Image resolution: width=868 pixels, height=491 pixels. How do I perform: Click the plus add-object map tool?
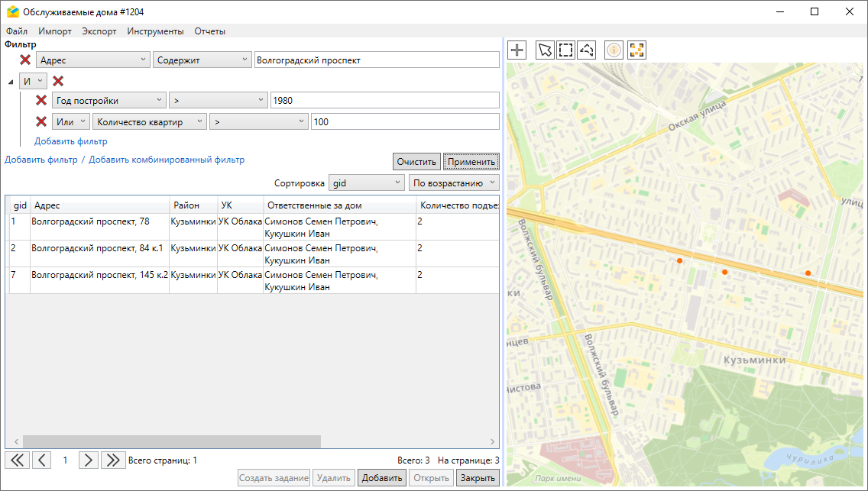[517, 50]
